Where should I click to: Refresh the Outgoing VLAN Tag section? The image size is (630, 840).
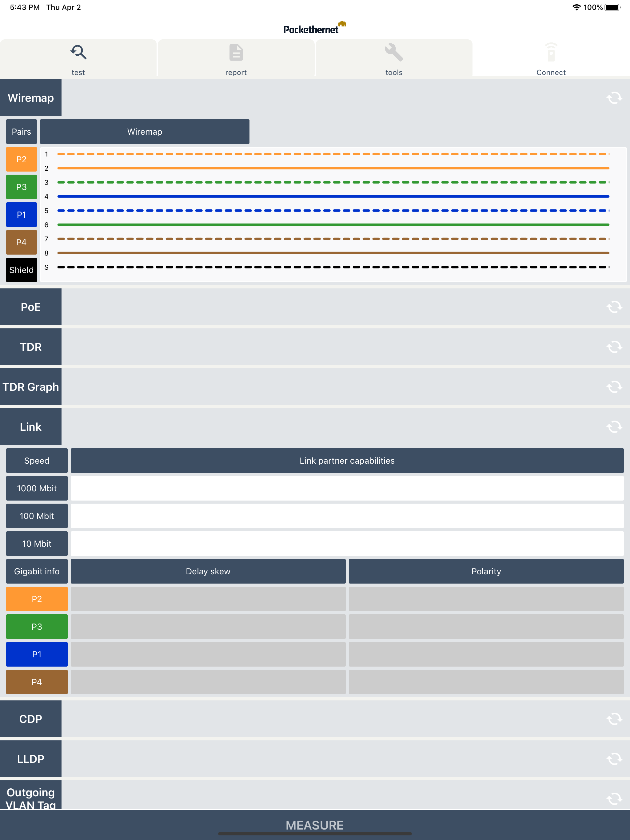[614, 798]
